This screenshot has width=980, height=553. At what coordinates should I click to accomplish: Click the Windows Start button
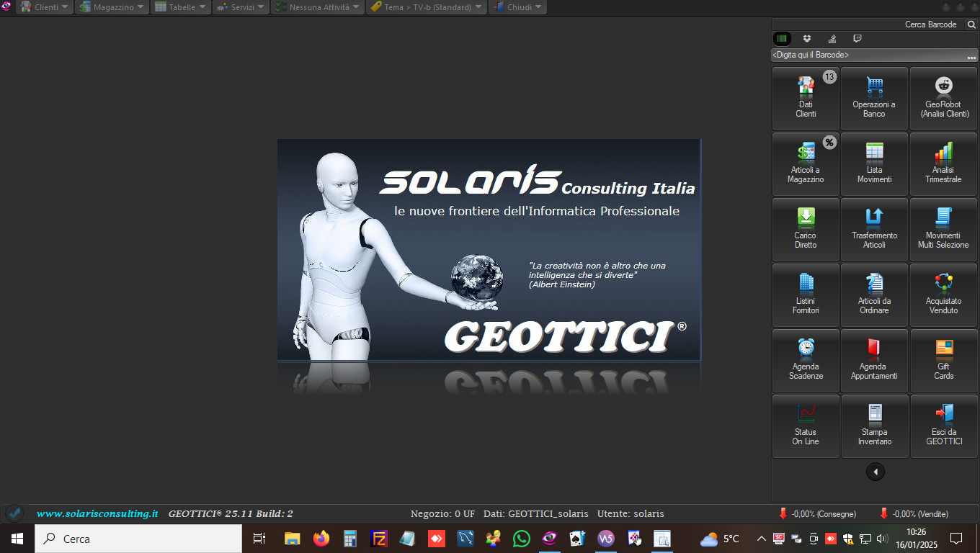17,539
